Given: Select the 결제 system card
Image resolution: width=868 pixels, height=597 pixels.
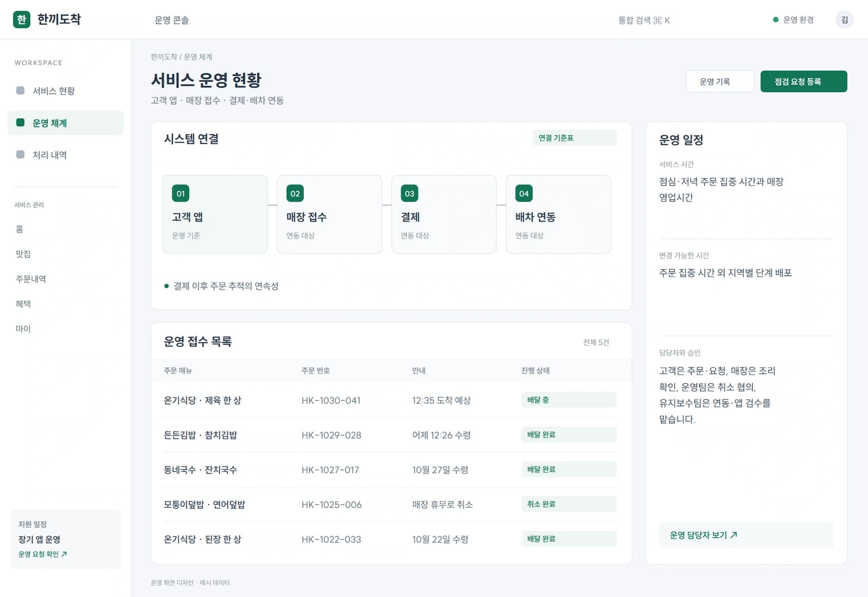Looking at the screenshot, I should coord(444,214).
